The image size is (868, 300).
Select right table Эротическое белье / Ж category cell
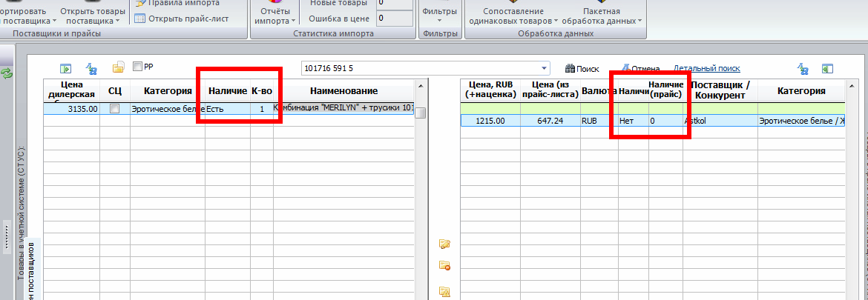pos(801,121)
